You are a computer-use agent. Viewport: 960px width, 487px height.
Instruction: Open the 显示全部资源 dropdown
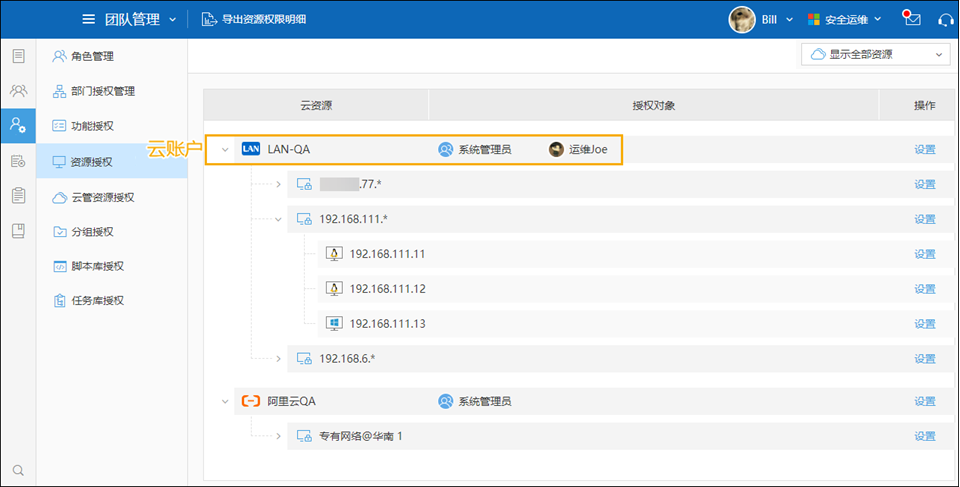pos(875,54)
